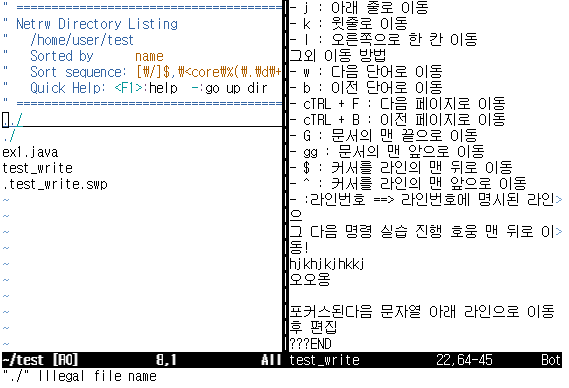Screen dimensions: 569x388
Task: Select the ex1.java file entry
Action: [x=30, y=152]
